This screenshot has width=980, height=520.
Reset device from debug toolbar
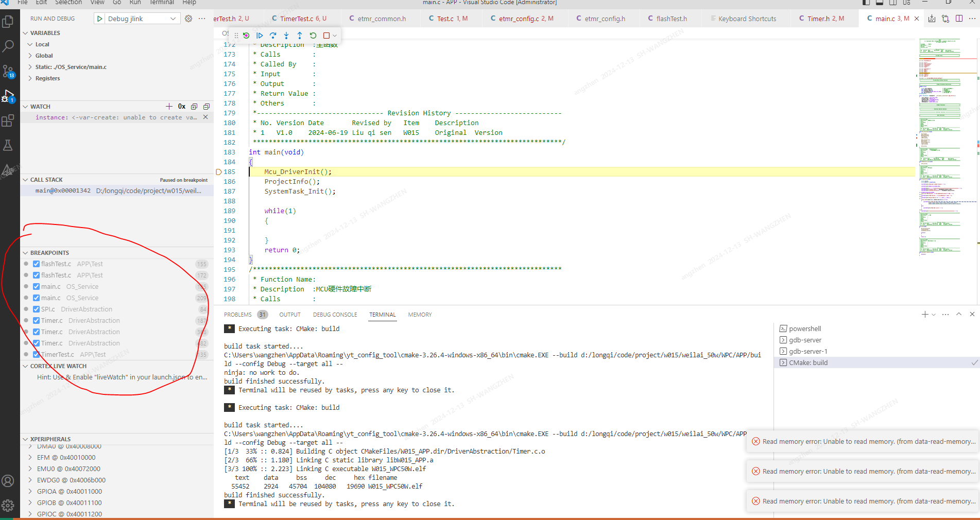click(246, 36)
